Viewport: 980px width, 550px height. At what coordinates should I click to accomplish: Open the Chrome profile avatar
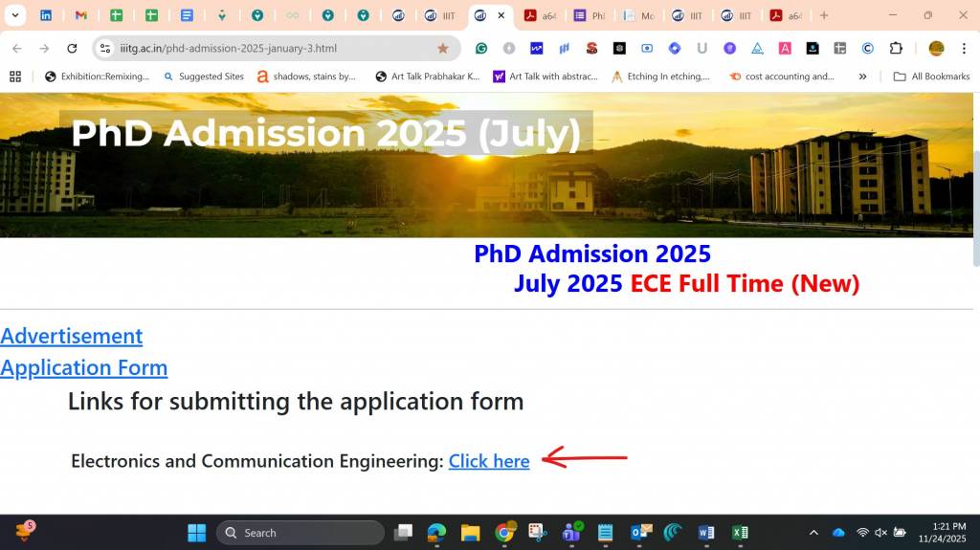point(936,48)
